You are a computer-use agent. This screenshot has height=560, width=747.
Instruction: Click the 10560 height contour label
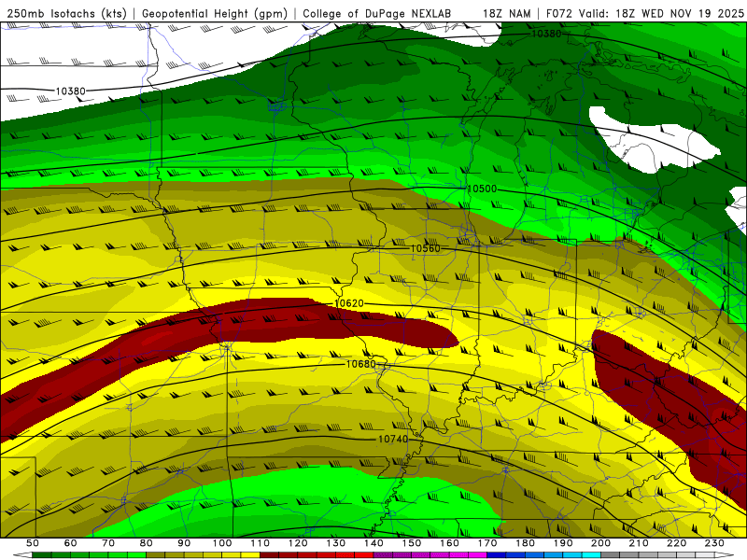point(425,248)
